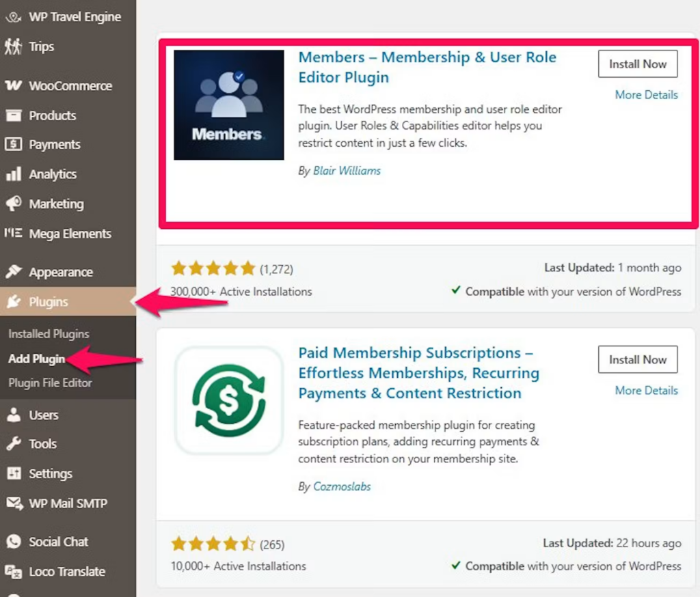Click the 10,000+ Active Installations text
The image size is (700, 597).
coord(239,566)
